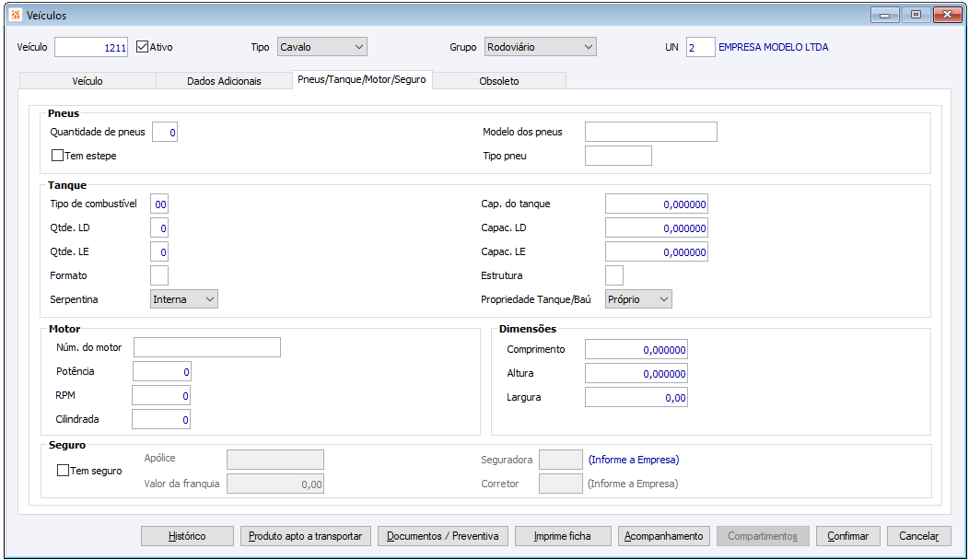Select the Pneus/Tanque/Motor/Seguro tab
969x560 pixels.
click(362, 80)
